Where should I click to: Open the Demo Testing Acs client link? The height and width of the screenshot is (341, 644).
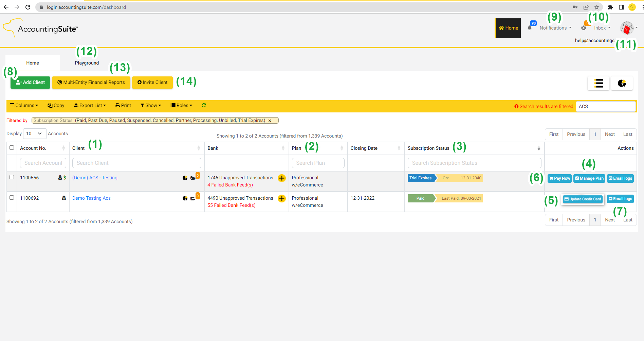(x=91, y=198)
